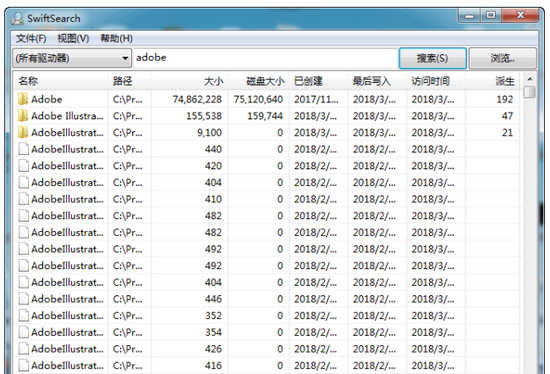Click size value 74,862,228

tap(197, 99)
